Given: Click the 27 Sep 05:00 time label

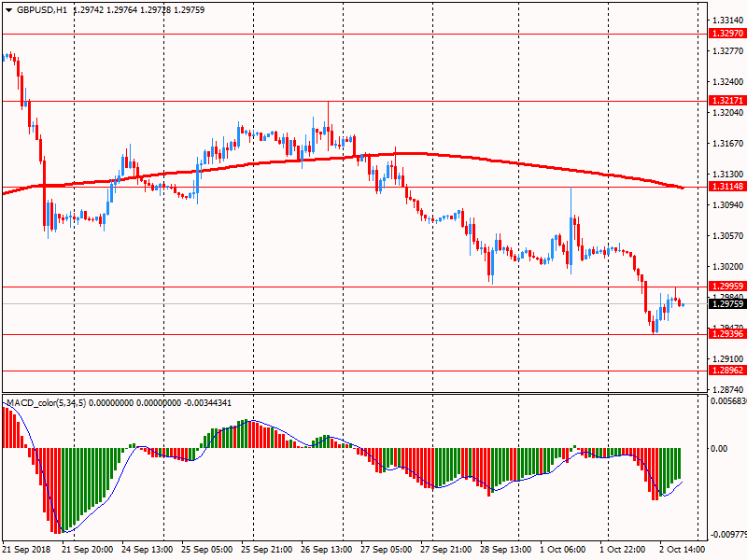Looking at the screenshot, I should pyautogui.click(x=387, y=550).
